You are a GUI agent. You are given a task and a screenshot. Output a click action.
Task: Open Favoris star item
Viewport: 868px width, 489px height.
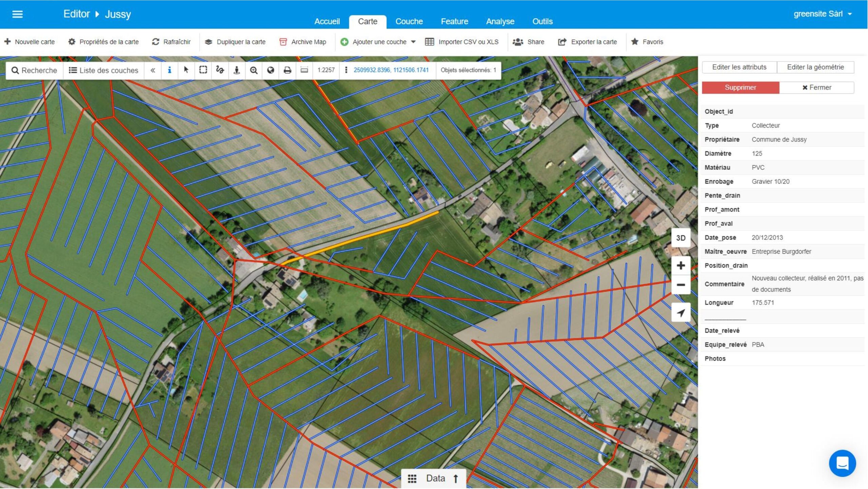(x=647, y=42)
